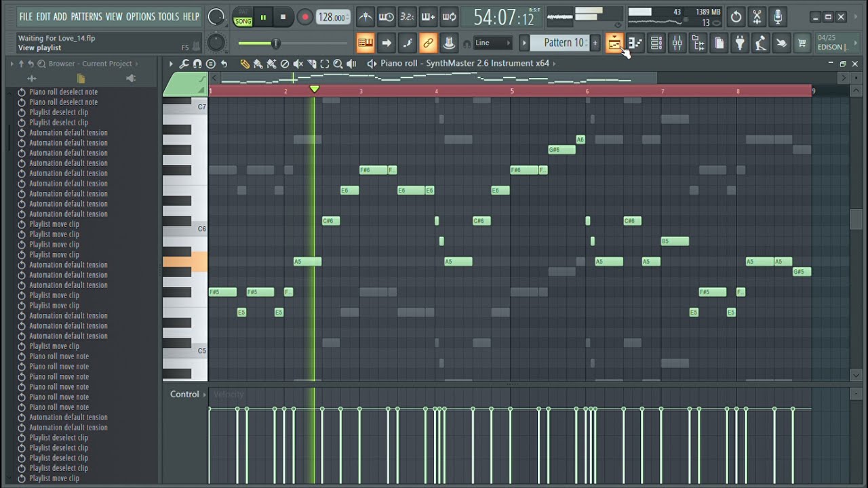Click the main pitch knob
This screenshot has width=868, height=488.
tap(216, 43)
